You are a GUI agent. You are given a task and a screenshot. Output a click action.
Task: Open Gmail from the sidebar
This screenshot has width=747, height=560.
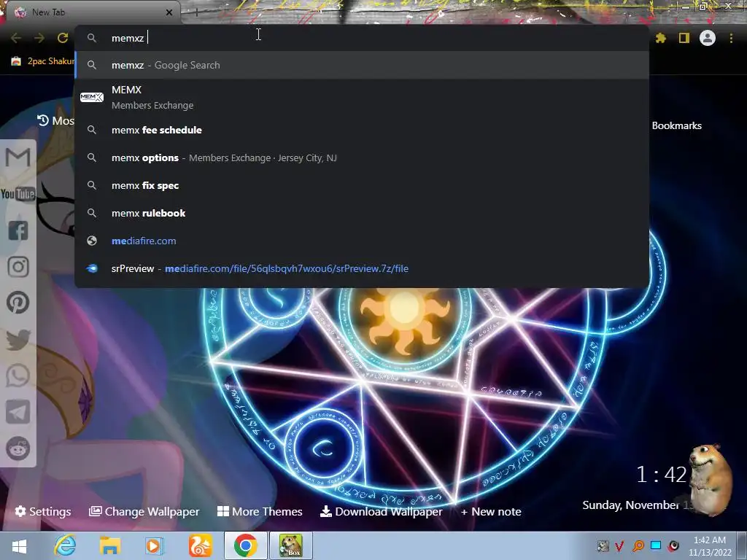pyautogui.click(x=18, y=157)
